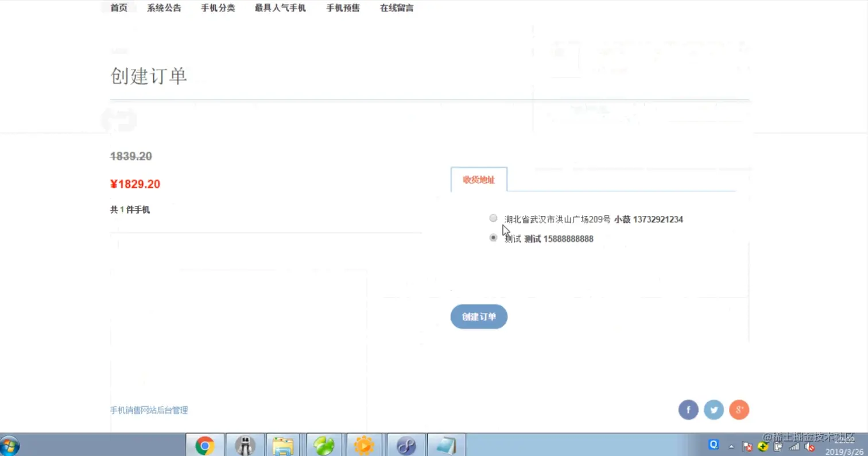Select the 测试 15888888888 address option
The height and width of the screenshot is (456, 868).
click(493, 238)
